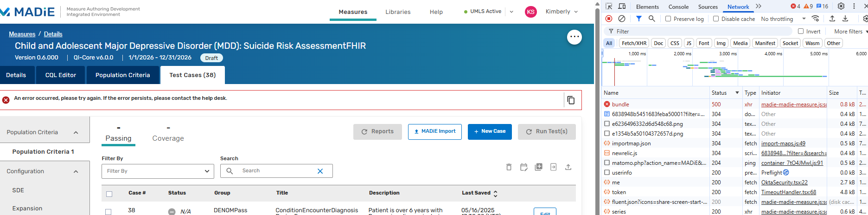
Task: Open the three-dot measure actions menu
Action: pos(574,37)
